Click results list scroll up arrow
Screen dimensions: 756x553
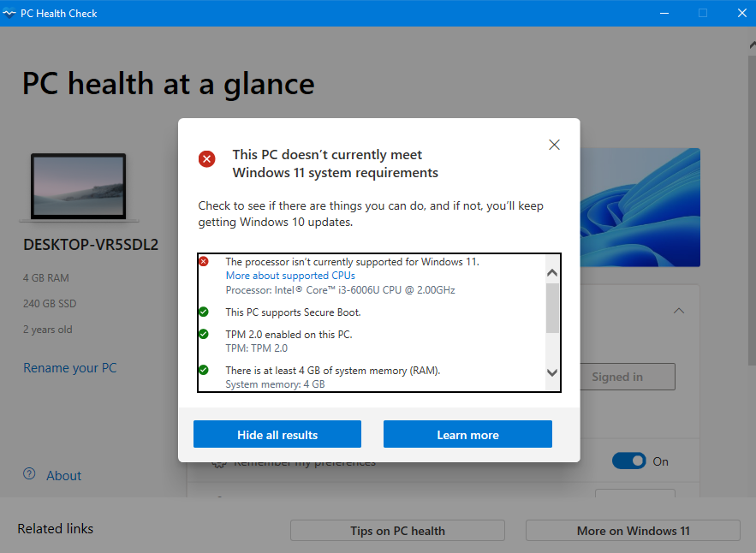click(x=552, y=273)
